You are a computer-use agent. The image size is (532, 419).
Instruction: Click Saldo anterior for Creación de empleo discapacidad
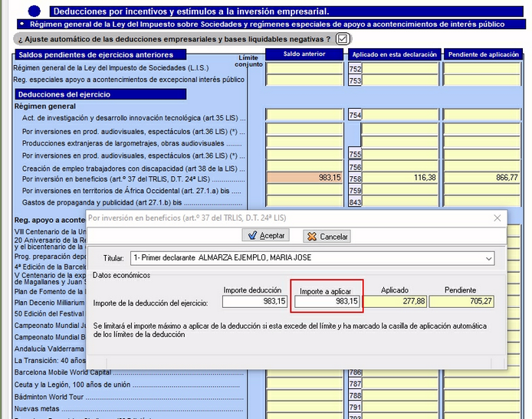click(304, 166)
